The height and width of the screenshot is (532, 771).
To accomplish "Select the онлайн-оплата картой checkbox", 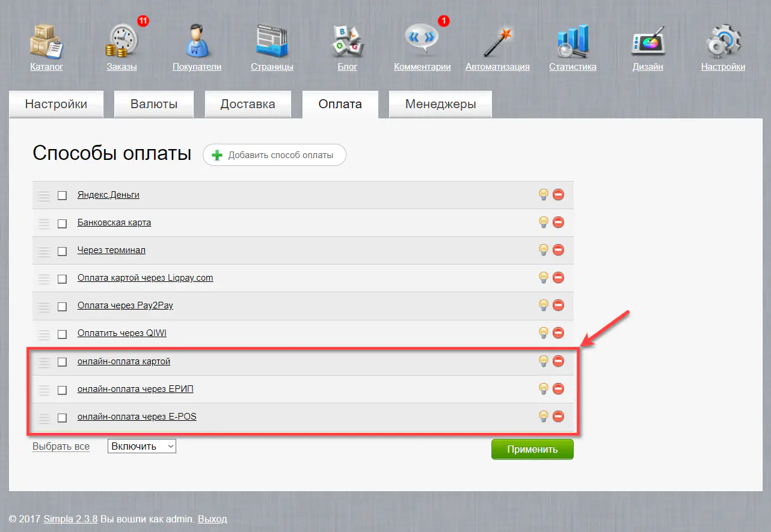I will point(62,362).
